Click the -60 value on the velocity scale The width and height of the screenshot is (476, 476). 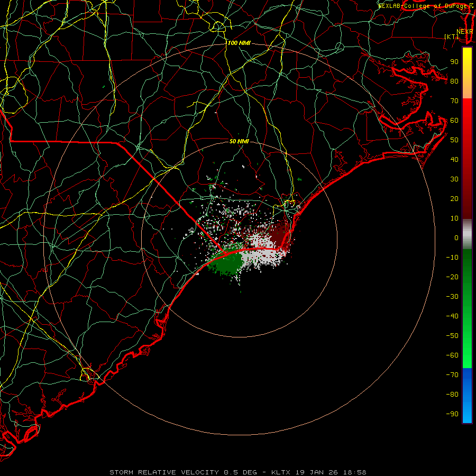click(x=452, y=355)
